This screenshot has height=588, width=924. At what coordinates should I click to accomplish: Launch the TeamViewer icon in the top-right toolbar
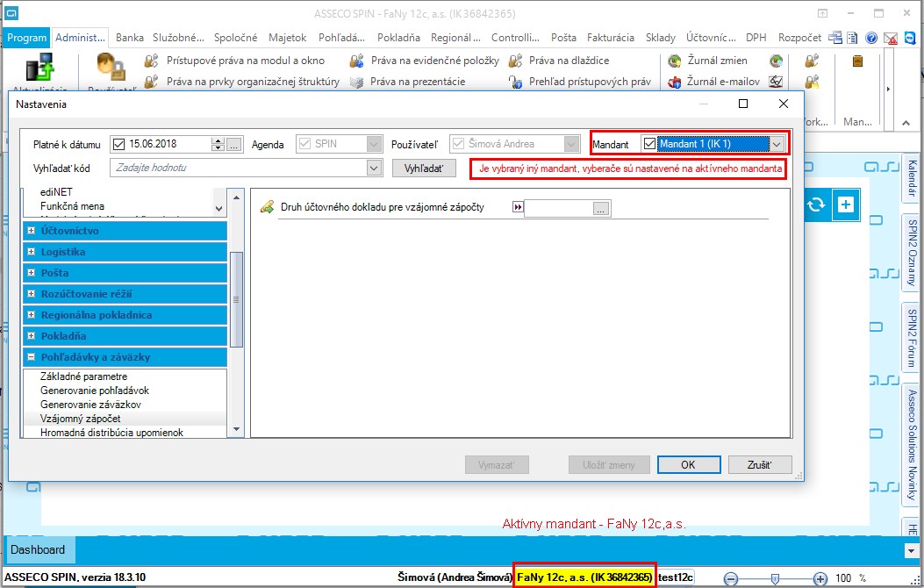(x=910, y=38)
